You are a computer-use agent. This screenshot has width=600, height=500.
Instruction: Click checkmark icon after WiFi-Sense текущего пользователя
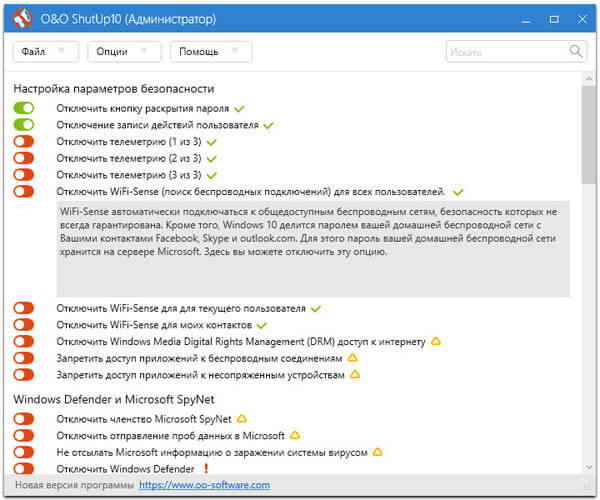pyautogui.click(x=316, y=309)
